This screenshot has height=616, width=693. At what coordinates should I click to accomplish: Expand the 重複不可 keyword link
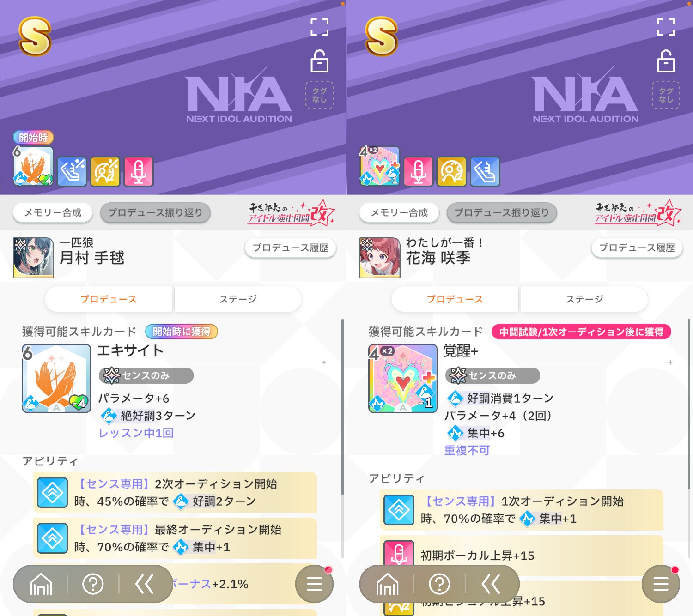coord(467,450)
